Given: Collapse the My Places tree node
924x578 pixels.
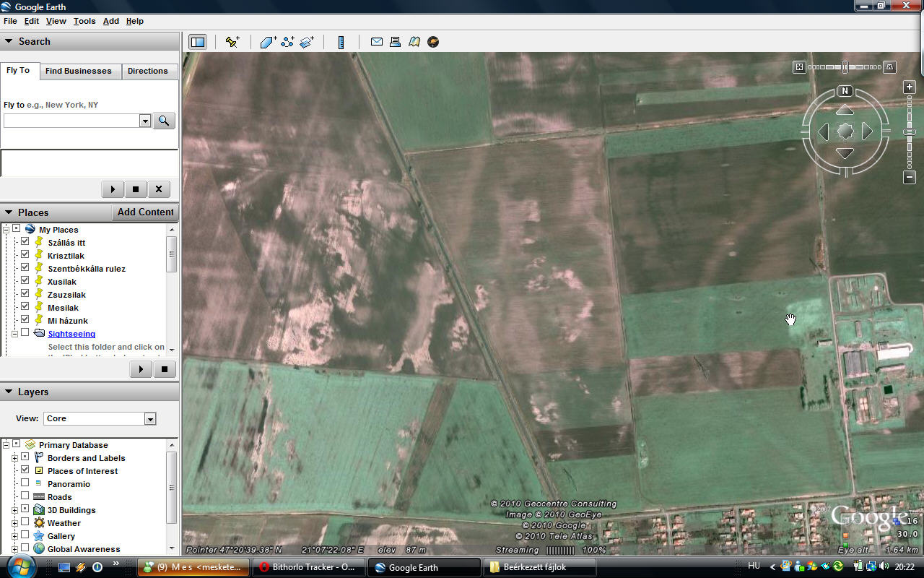Looking at the screenshot, I should click(x=5, y=229).
